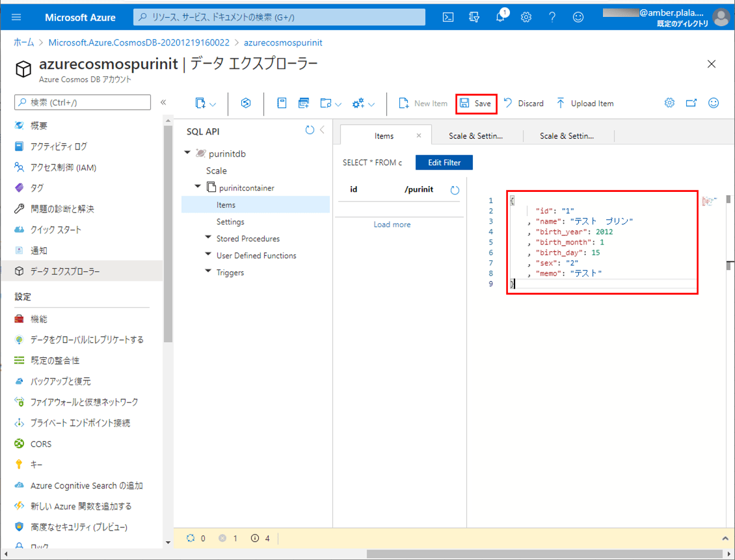Viewport: 735px width, 560px height.
Task: Focus the sidebar 検索 search field
Action: (x=83, y=102)
